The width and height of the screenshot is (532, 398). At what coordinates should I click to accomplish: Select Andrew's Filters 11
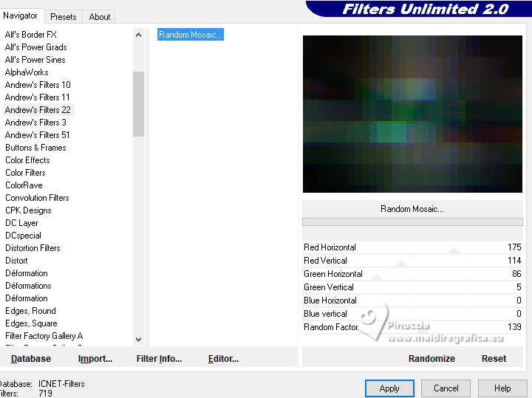coord(38,97)
